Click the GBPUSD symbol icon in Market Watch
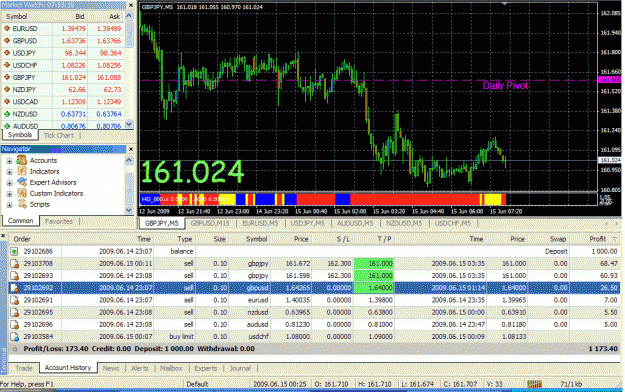Image resolution: width=625 pixels, height=392 pixels. (x=7, y=41)
